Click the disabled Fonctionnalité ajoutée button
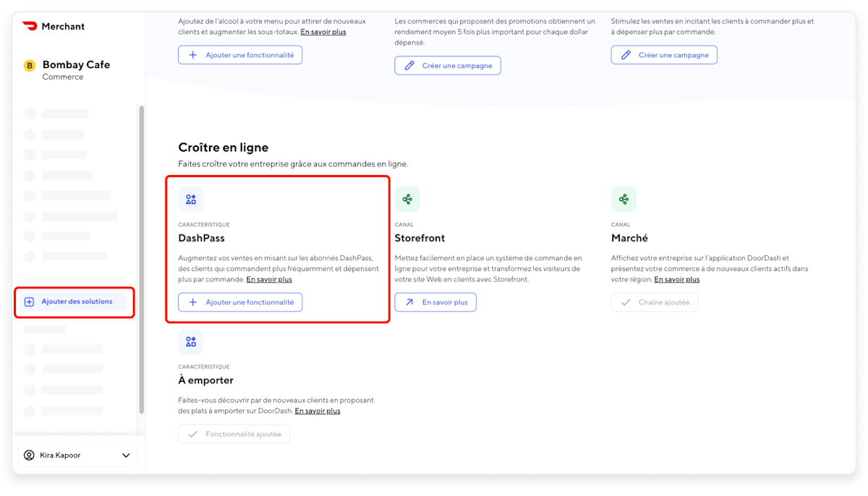 [x=234, y=435]
